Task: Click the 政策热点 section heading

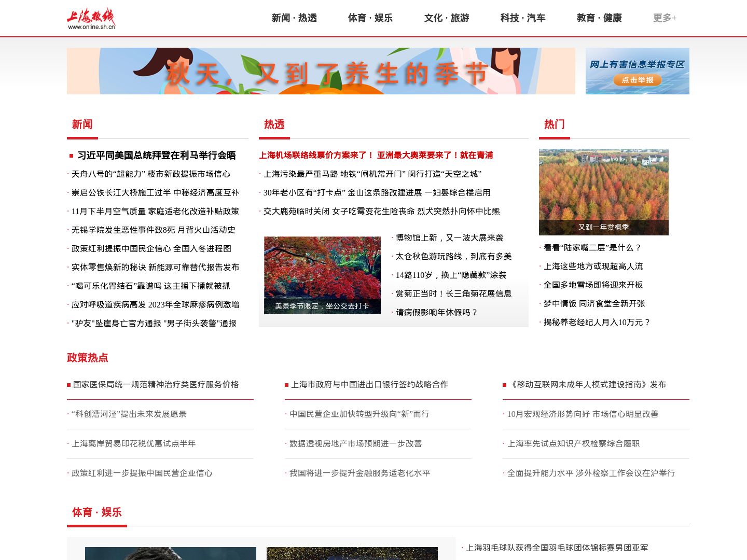Action: [x=88, y=358]
